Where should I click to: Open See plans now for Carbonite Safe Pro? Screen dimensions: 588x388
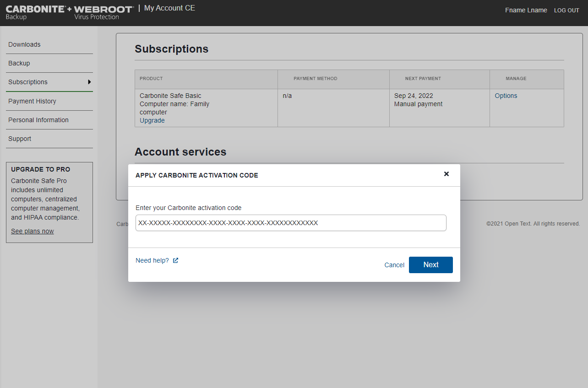point(32,231)
